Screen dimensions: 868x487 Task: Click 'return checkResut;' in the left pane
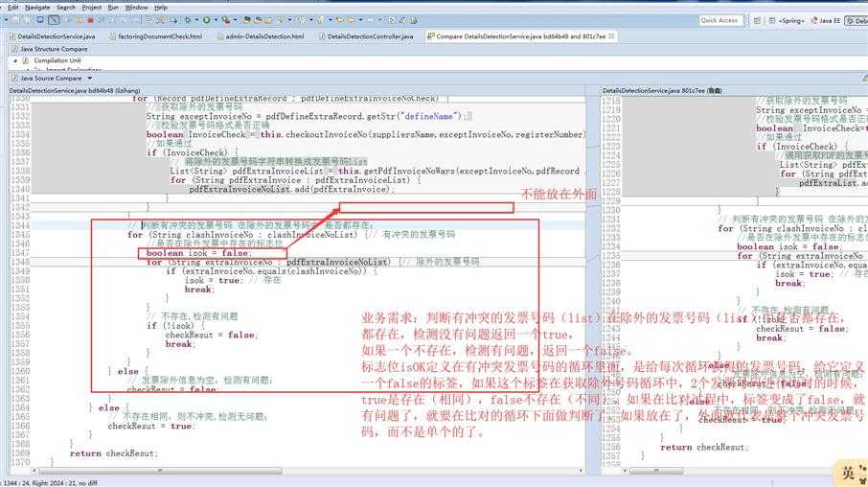[x=113, y=453]
